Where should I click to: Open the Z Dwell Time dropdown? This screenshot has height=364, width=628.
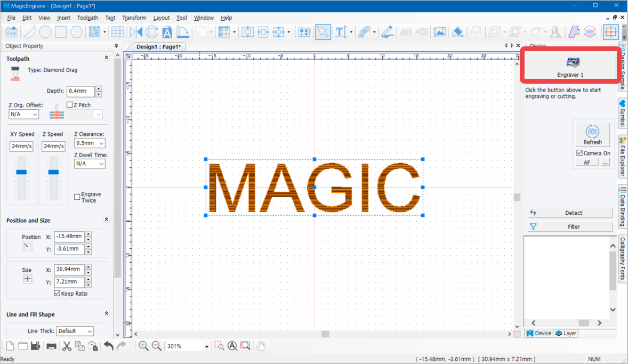(x=90, y=164)
